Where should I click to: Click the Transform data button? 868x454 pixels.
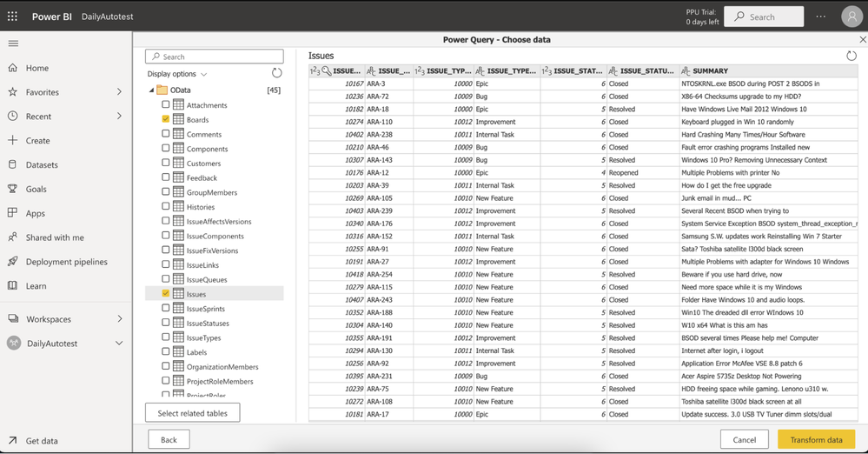(816, 439)
